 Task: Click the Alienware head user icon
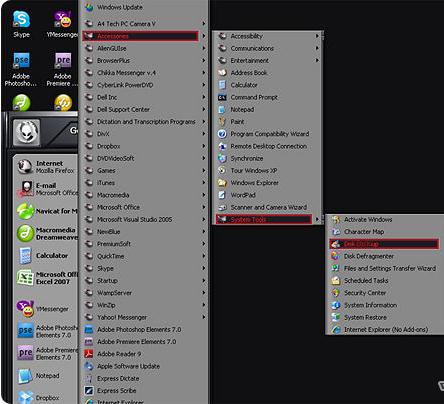(27, 133)
